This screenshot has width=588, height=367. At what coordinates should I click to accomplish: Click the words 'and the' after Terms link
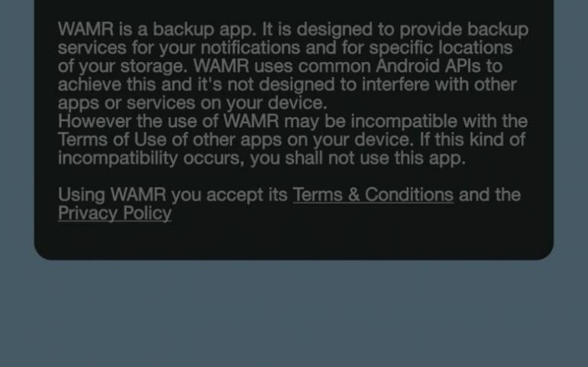coord(489,195)
